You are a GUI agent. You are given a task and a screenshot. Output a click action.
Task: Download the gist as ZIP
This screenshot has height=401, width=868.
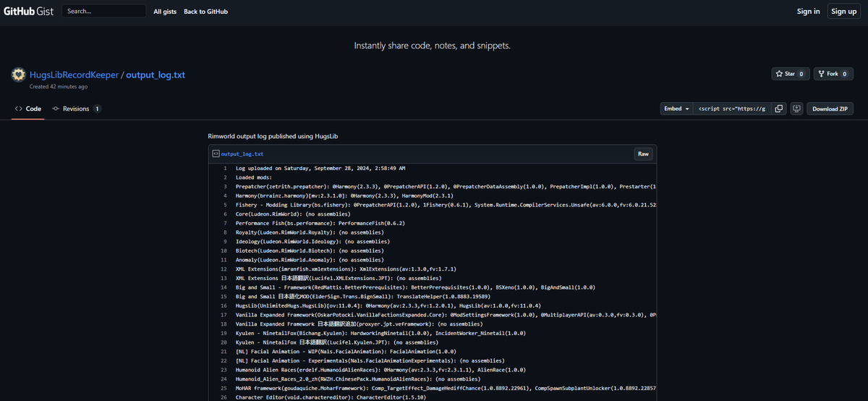[x=830, y=109]
